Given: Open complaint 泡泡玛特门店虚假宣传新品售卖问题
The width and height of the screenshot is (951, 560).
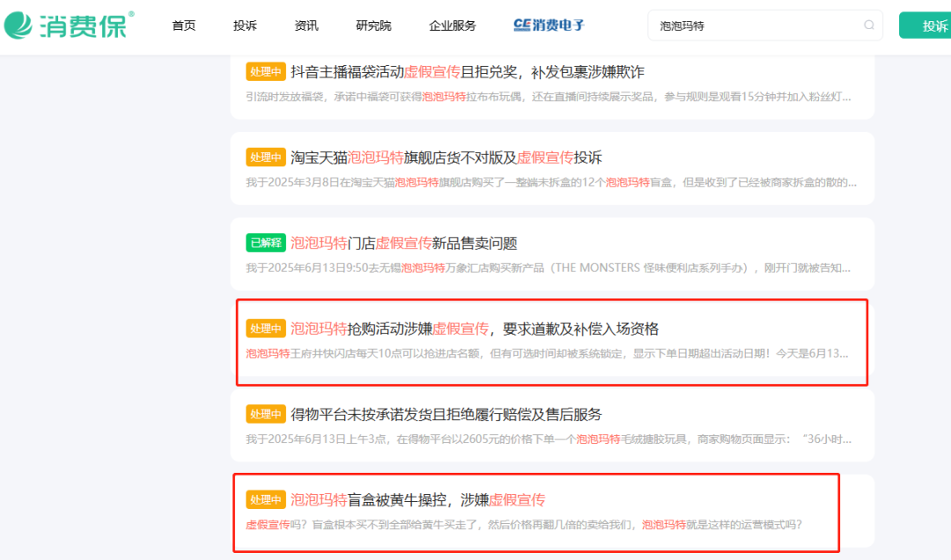Looking at the screenshot, I should click(403, 243).
